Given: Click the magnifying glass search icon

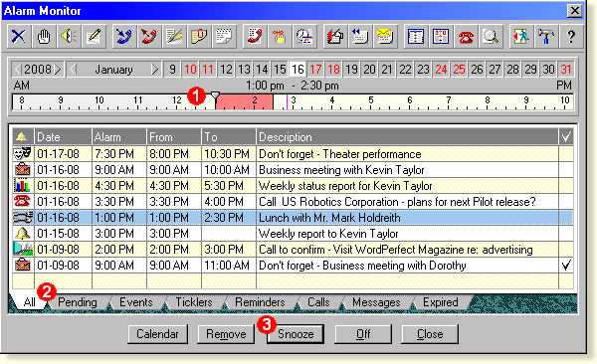Looking at the screenshot, I should pos(491,37).
